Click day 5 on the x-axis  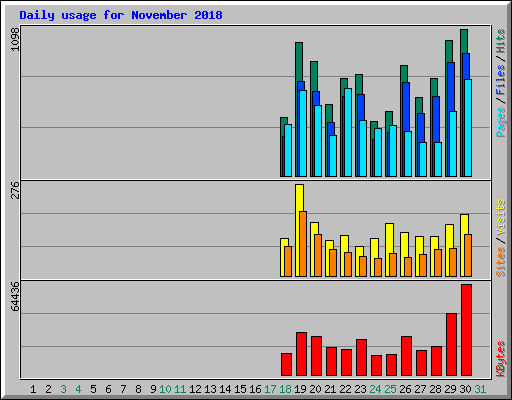click(x=93, y=389)
